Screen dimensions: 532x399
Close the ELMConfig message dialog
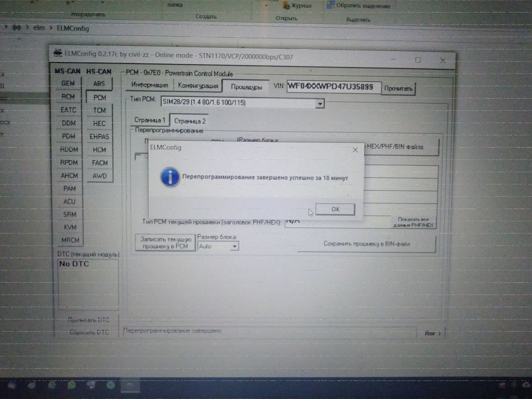[355, 150]
